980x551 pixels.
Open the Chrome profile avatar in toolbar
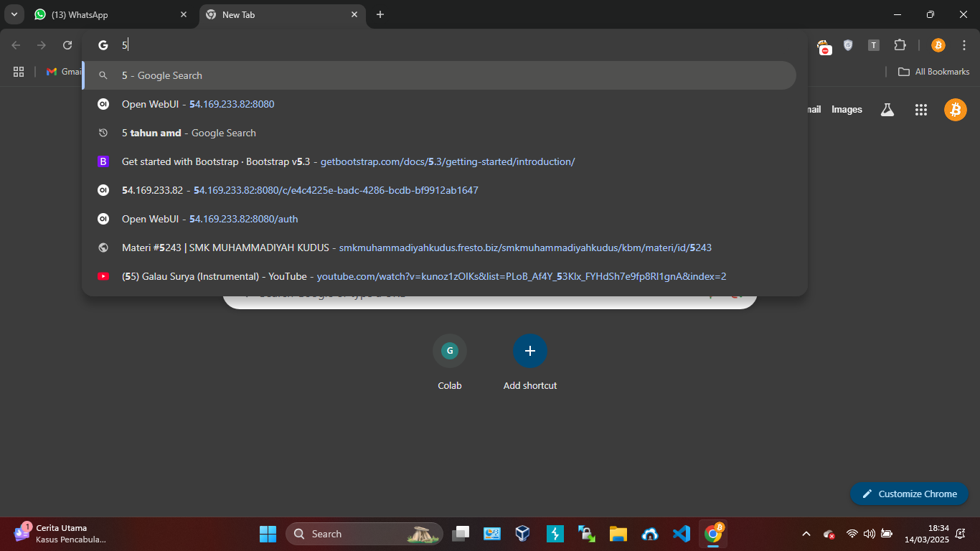[938, 45]
